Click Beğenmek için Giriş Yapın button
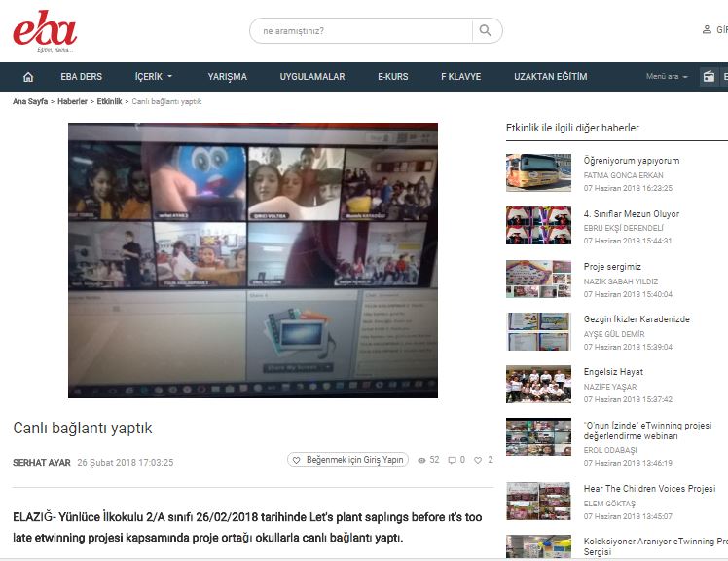 (347, 461)
